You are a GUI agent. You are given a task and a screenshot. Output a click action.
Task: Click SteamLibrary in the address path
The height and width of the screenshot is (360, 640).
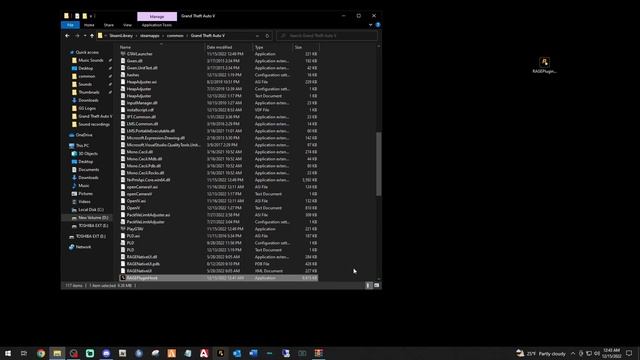pyautogui.click(x=121, y=36)
